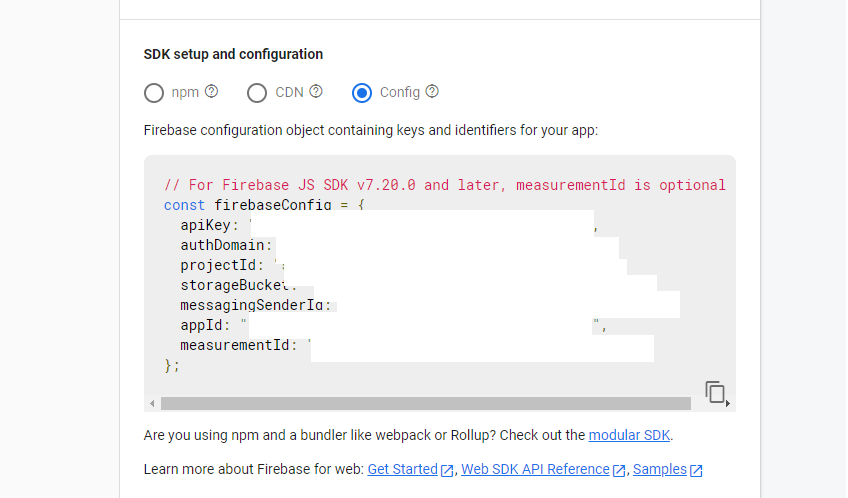Image resolution: width=848 pixels, height=498 pixels.
Task: Select the npm radio button
Action: 154,93
